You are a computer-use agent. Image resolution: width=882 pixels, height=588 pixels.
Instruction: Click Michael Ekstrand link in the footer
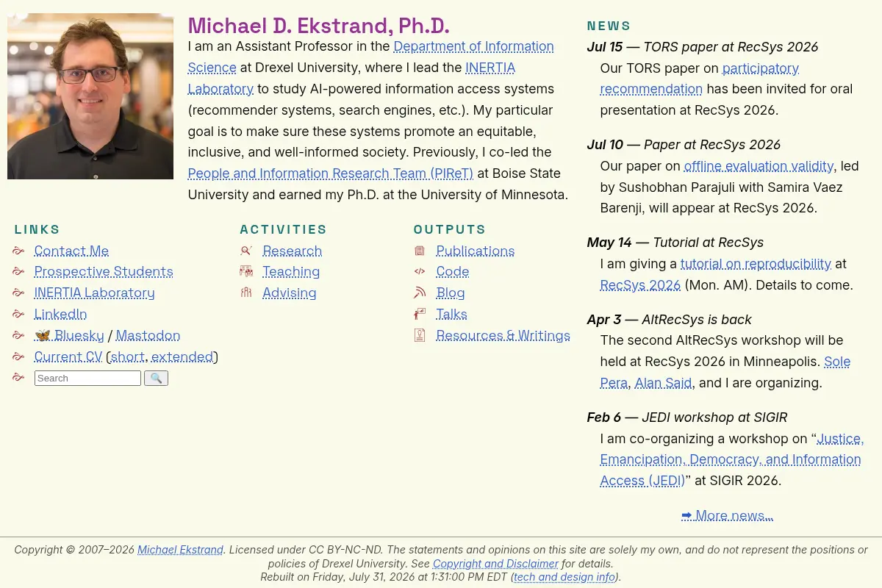click(x=180, y=550)
